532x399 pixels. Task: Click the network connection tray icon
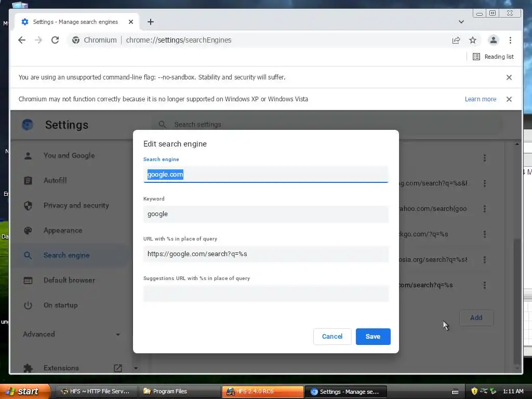(484, 391)
